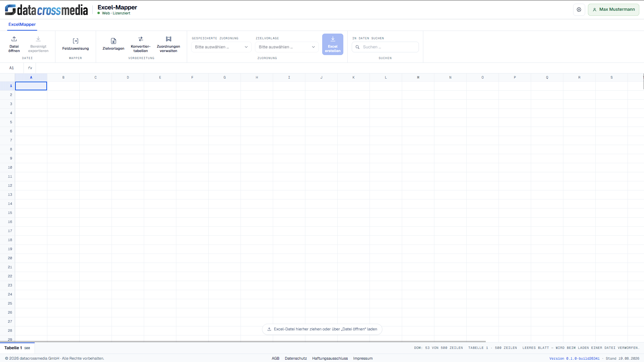
Task: Open the Datenschutz link
Action: (x=296, y=358)
